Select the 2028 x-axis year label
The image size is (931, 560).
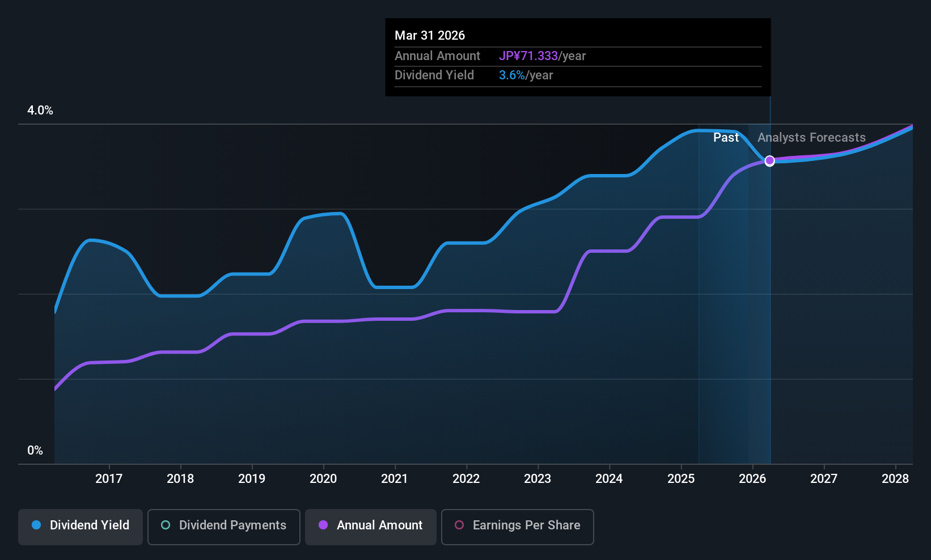coord(895,479)
